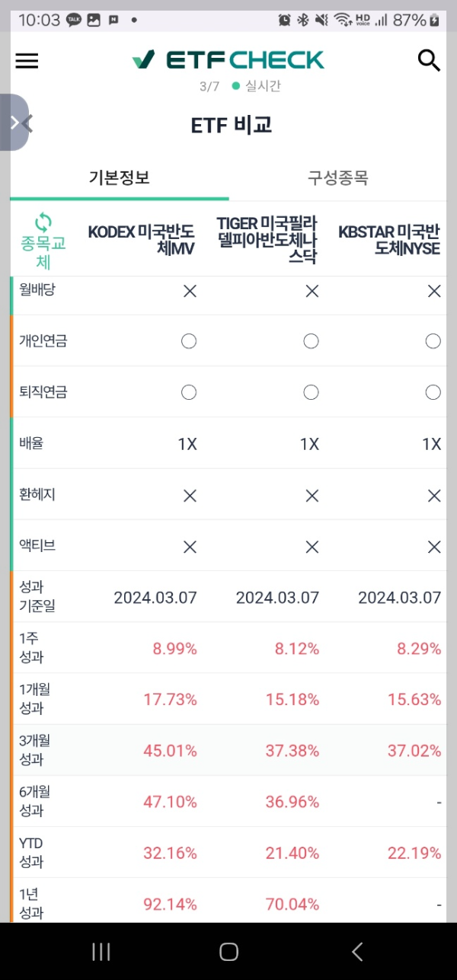Select 퇴직연금 circle for TIGER column
The height and width of the screenshot is (980, 457).
311,392
